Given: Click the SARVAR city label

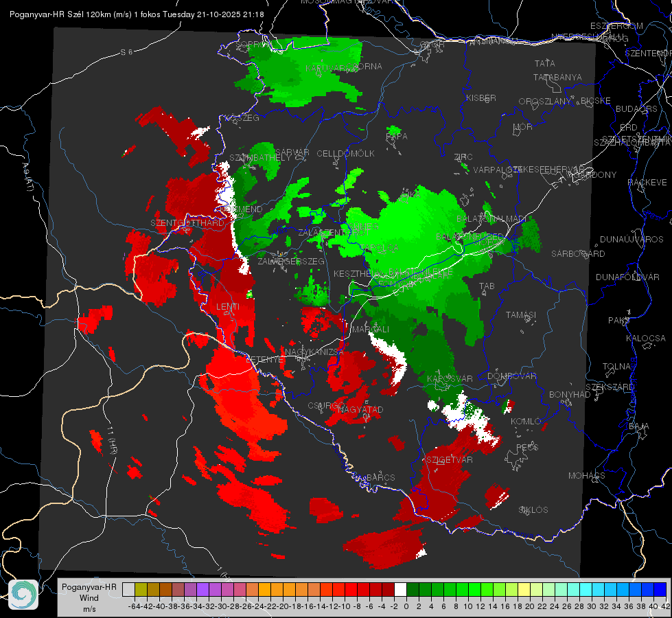Looking at the screenshot, I should (292, 152).
